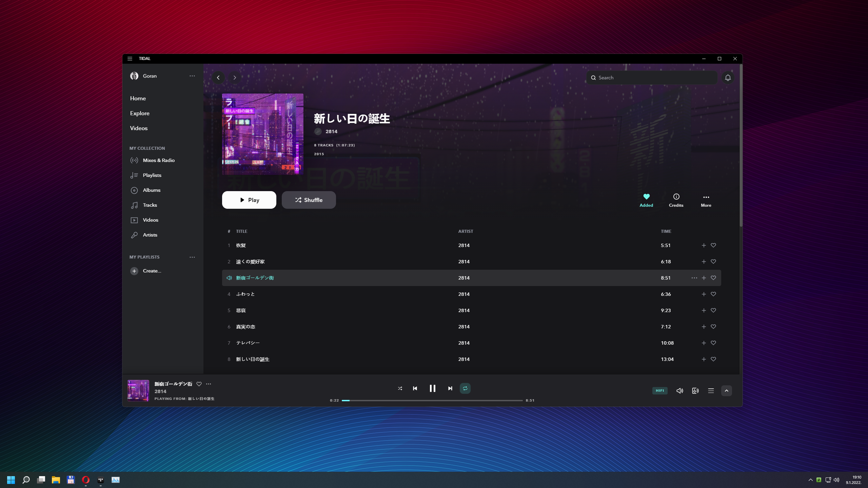
Task: Create a new playlist
Action: tap(146, 271)
